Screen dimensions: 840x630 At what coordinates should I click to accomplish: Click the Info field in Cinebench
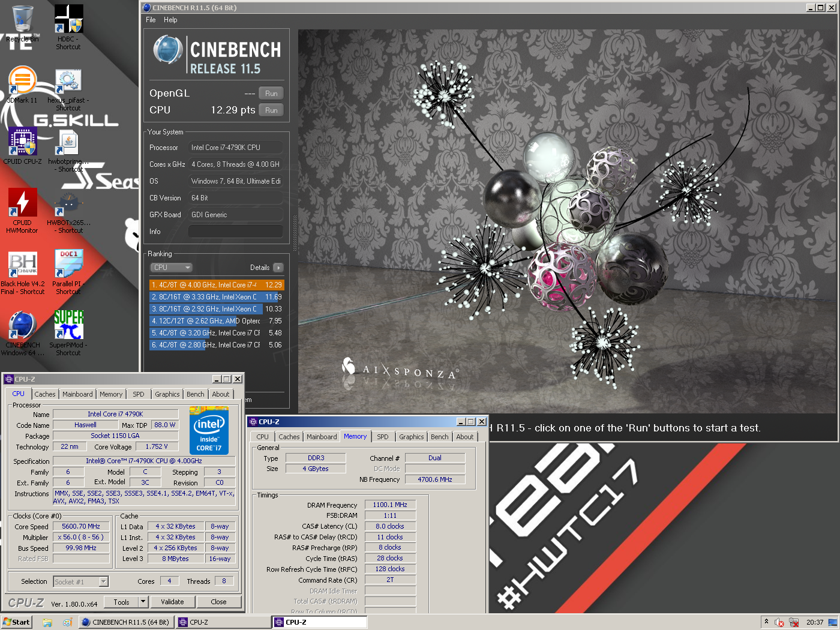[x=236, y=232]
